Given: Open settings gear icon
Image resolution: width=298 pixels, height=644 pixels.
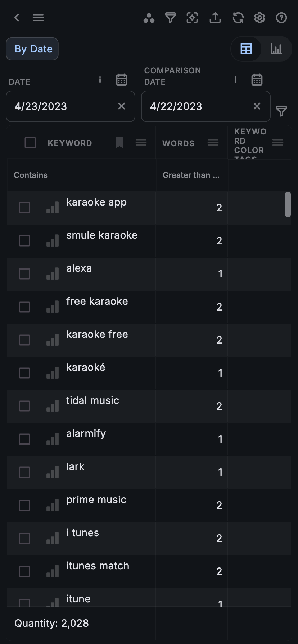Looking at the screenshot, I should (259, 18).
